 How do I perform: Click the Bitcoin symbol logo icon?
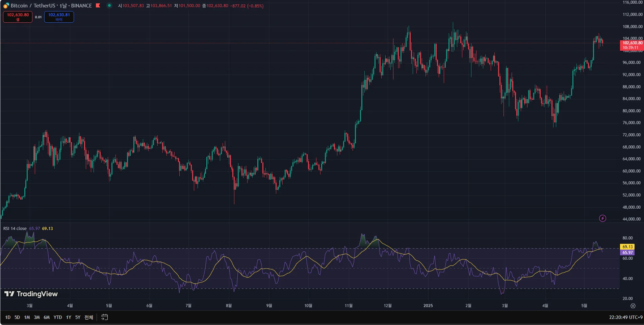[6, 5]
